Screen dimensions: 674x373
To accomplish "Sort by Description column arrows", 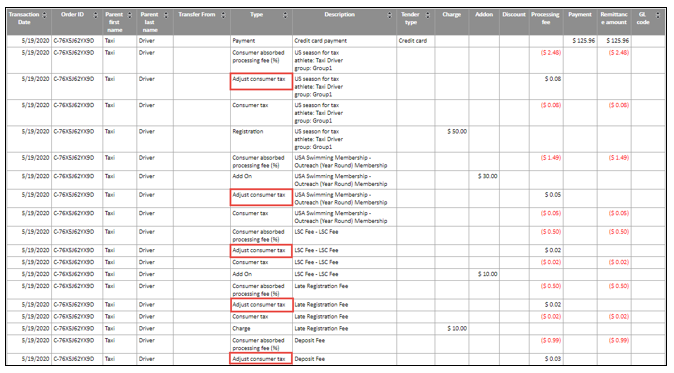I will coord(389,15).
